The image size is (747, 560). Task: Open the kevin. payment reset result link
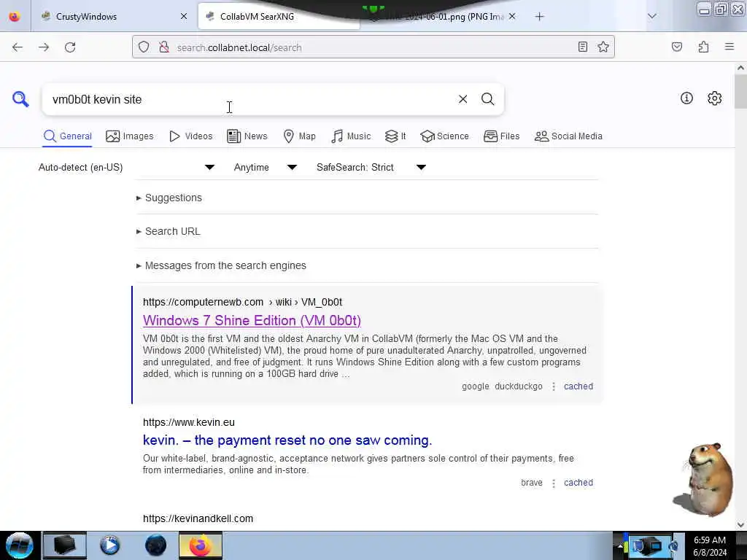click(x=287, y=440)
